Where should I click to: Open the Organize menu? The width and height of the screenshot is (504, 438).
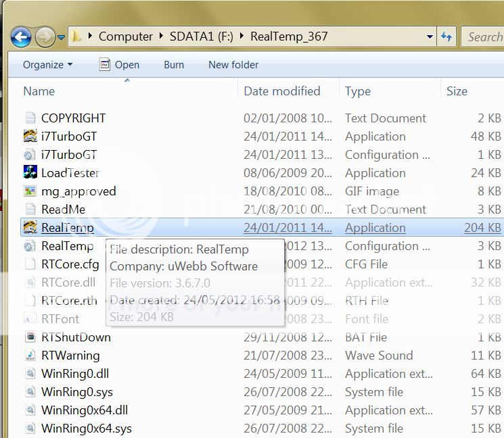coord(47,65)
